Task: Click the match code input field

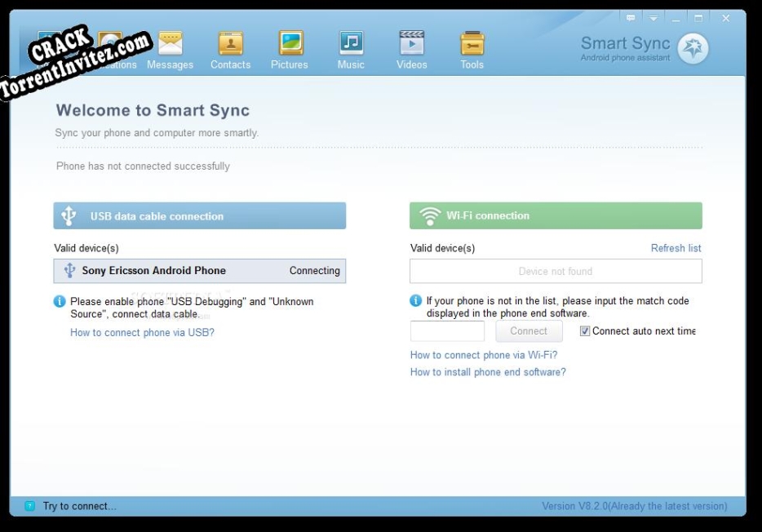Action: point(446,330)
